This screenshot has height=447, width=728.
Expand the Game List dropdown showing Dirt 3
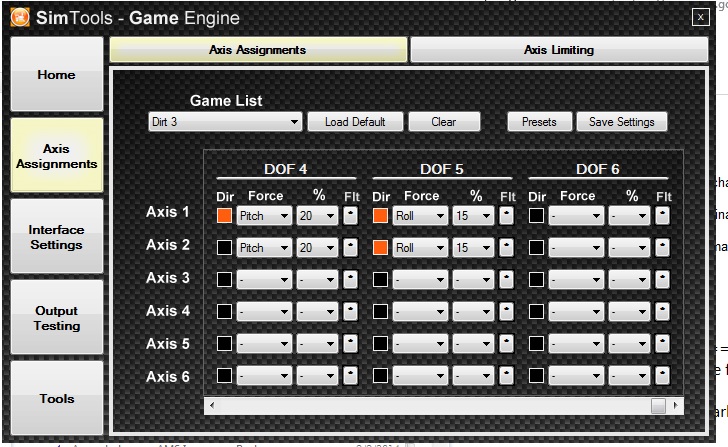click(225, 122)
